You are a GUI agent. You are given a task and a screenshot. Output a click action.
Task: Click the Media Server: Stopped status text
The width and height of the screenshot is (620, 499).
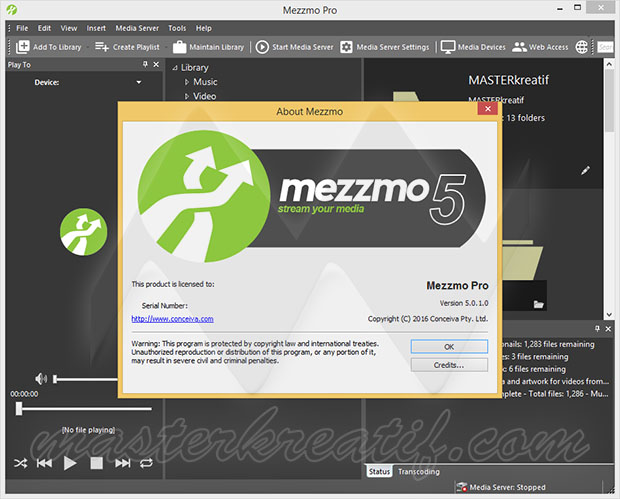coord(507,487)
